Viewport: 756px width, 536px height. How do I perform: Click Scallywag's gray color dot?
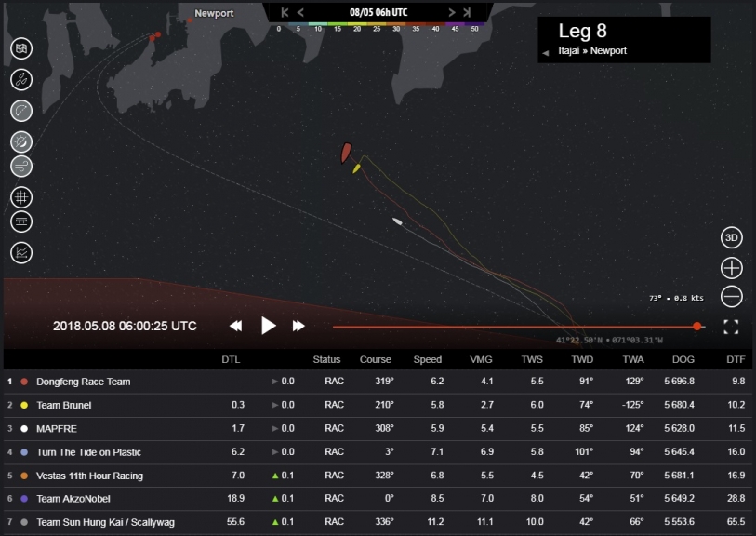point(24,522)
